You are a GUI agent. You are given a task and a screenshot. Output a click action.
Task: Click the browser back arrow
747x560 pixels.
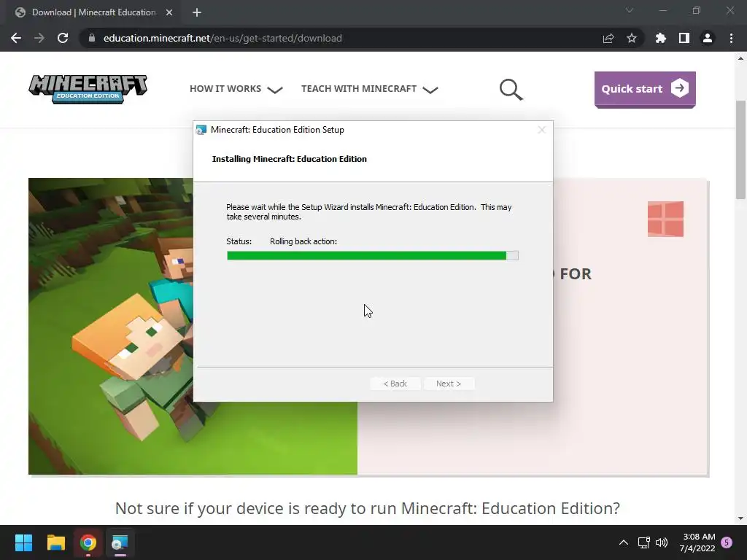coord(16,38)
